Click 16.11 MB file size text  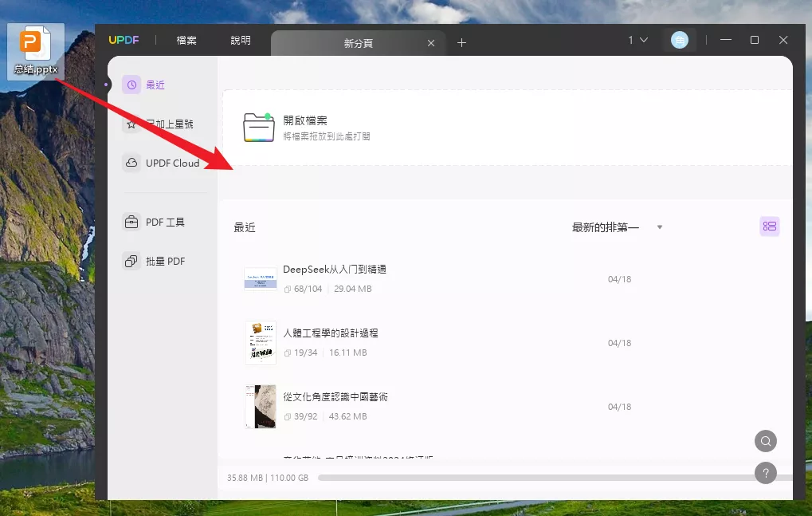tap(348, 353)
